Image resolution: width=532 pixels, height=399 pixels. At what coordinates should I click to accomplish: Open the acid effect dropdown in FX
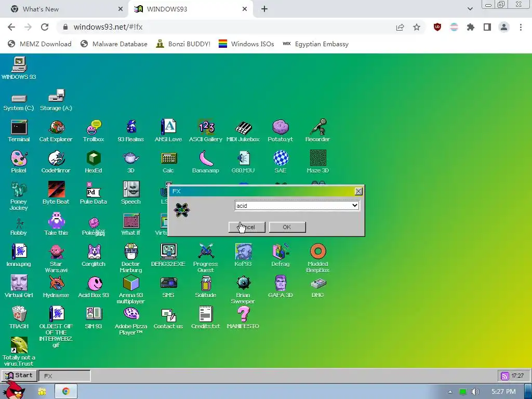tap(297, 205)
